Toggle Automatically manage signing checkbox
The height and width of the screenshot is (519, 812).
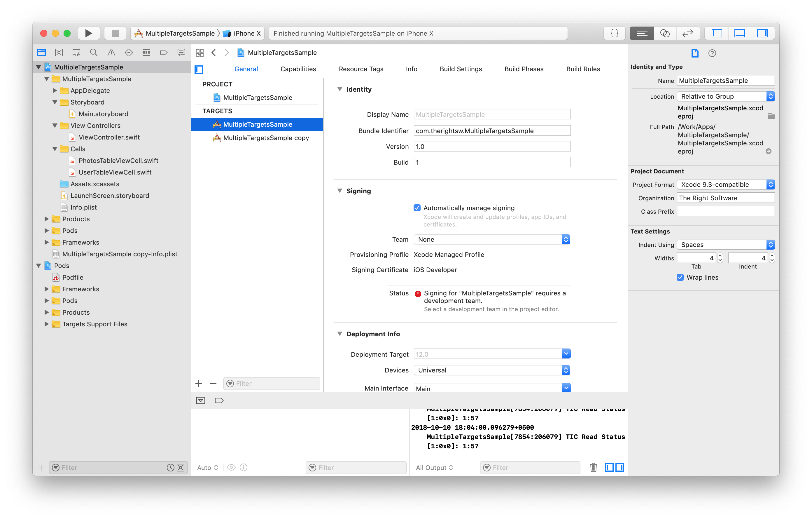418,207
